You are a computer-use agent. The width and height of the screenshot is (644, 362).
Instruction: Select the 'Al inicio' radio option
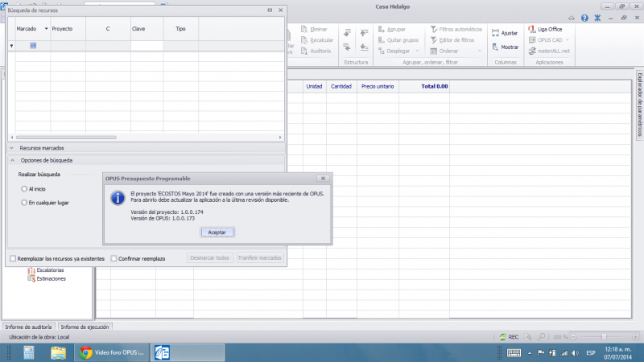pyautogui.click(x=24, y=188)
